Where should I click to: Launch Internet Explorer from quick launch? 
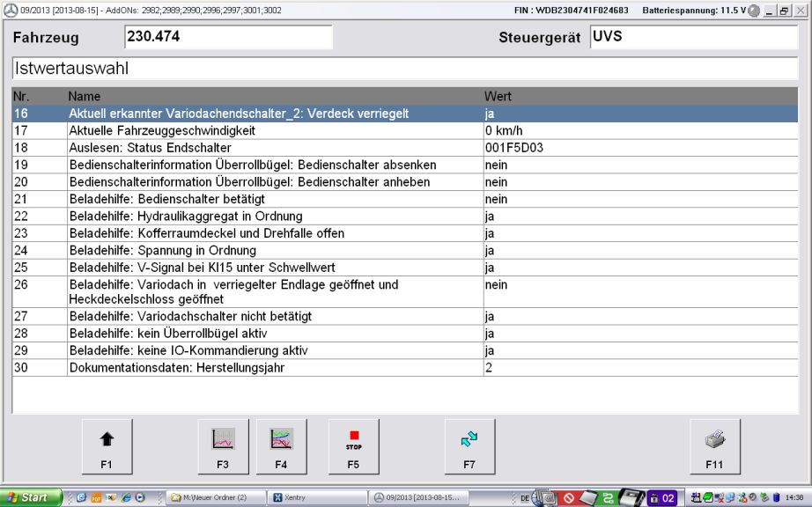126,497
